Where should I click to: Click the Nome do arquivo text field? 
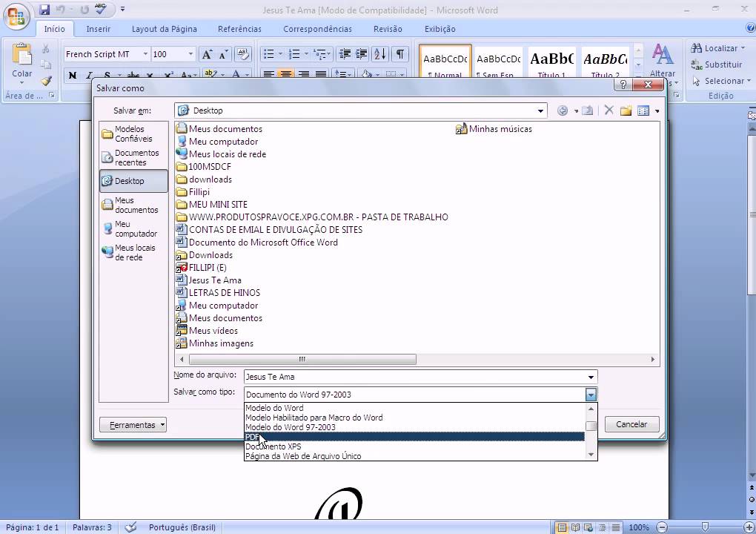point(414,377)
